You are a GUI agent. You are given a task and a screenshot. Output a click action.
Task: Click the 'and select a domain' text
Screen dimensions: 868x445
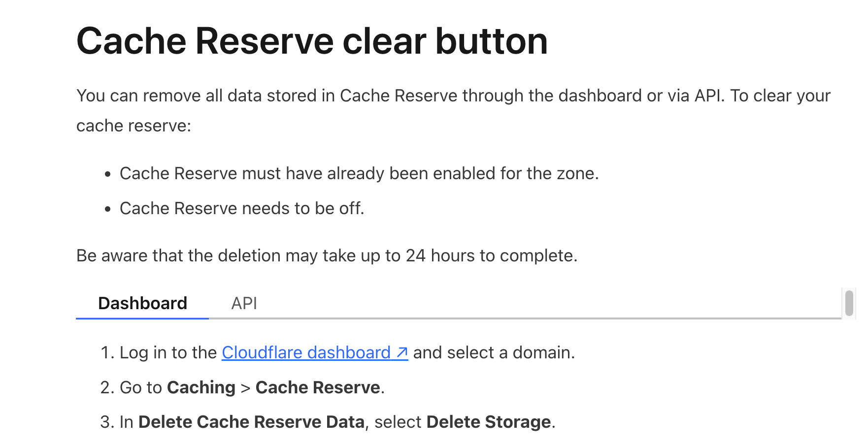(494, 352)
